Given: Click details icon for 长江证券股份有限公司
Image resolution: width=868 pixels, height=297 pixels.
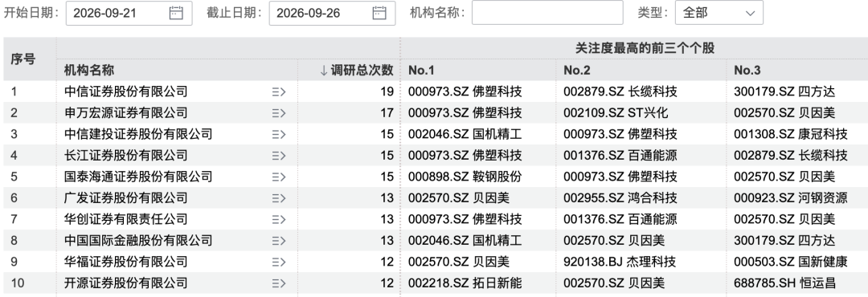Looking at the screenshot, I should 278,156.
